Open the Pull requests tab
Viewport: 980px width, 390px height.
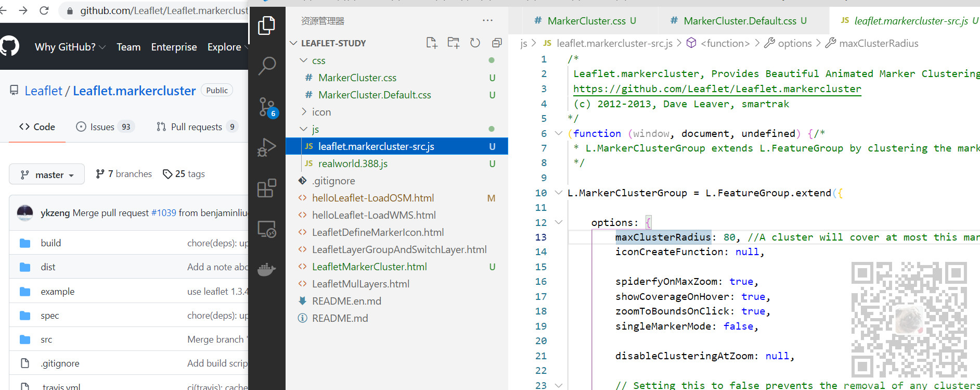(x=197, y=127)
